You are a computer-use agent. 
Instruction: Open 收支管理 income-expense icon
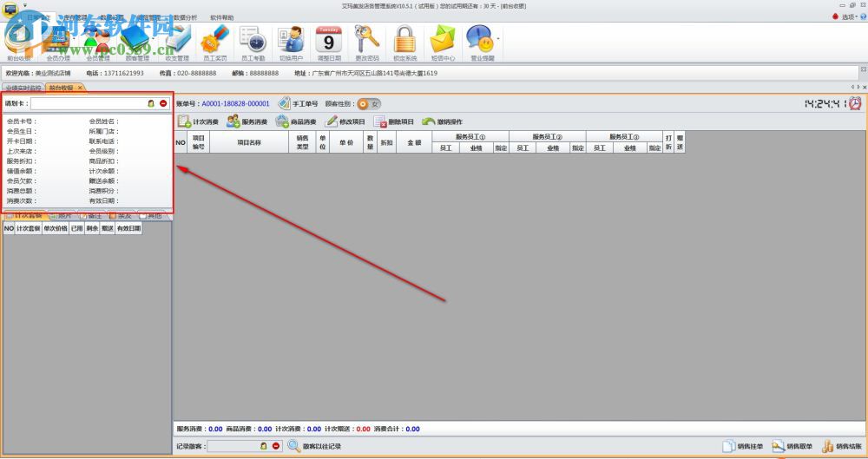(x=177, y=43)
